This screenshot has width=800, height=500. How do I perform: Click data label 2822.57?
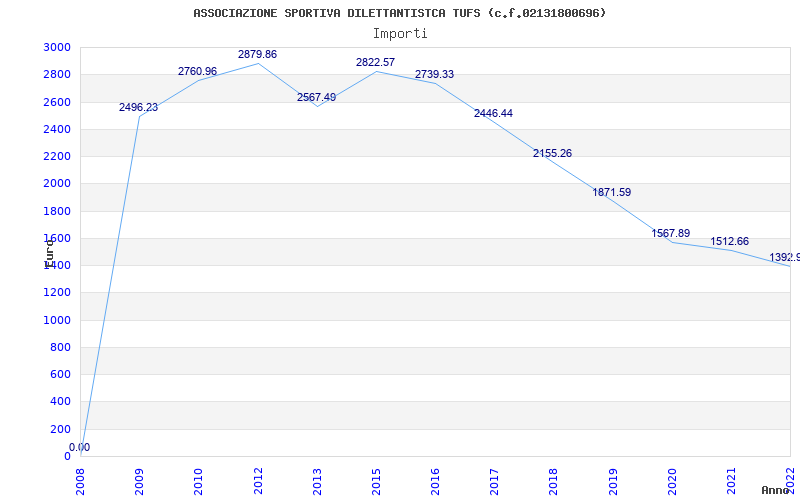376,63
